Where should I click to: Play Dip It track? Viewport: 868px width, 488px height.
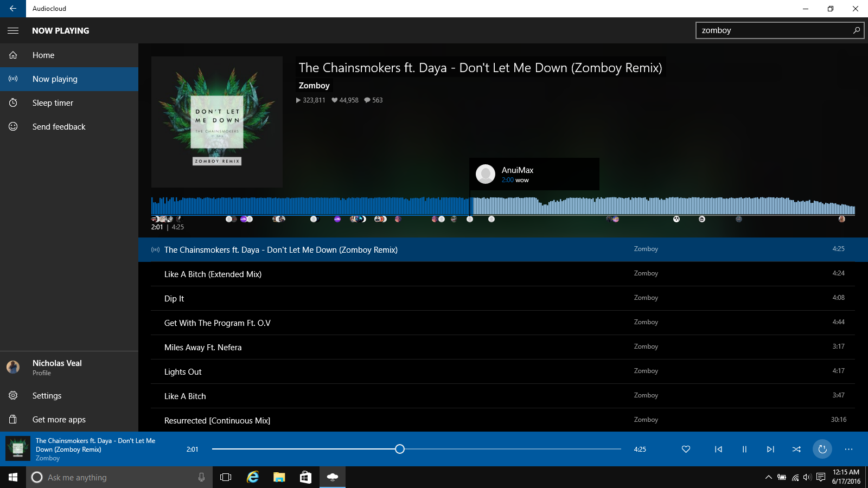pyautogui.click(x=503, y=298)
